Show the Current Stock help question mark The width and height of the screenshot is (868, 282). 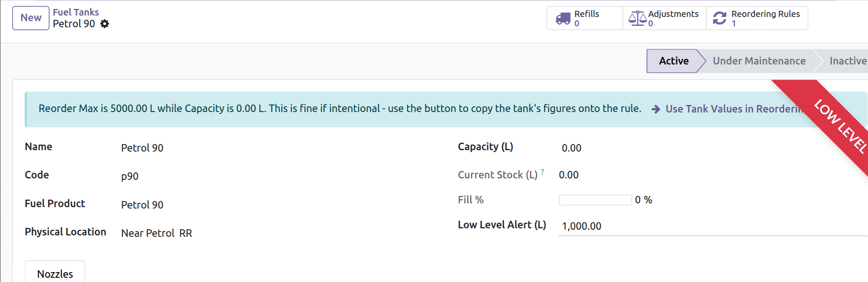click(x=543, y=172)
